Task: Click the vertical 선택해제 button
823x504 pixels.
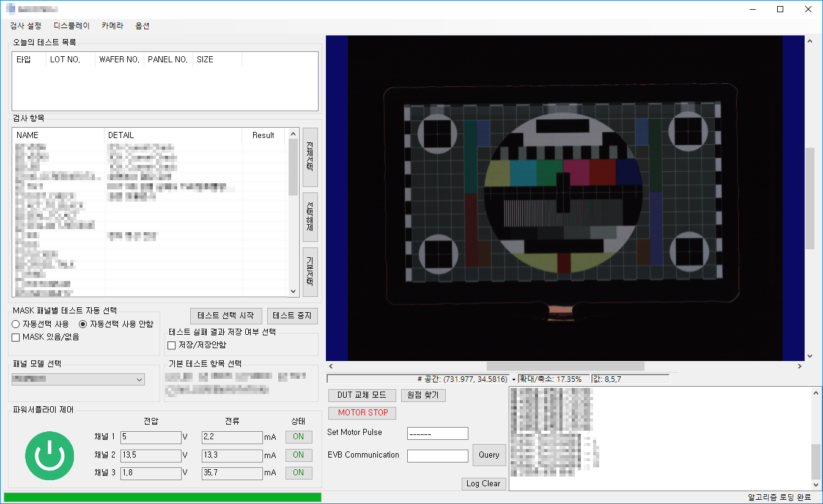Action: tap(311, 217)
